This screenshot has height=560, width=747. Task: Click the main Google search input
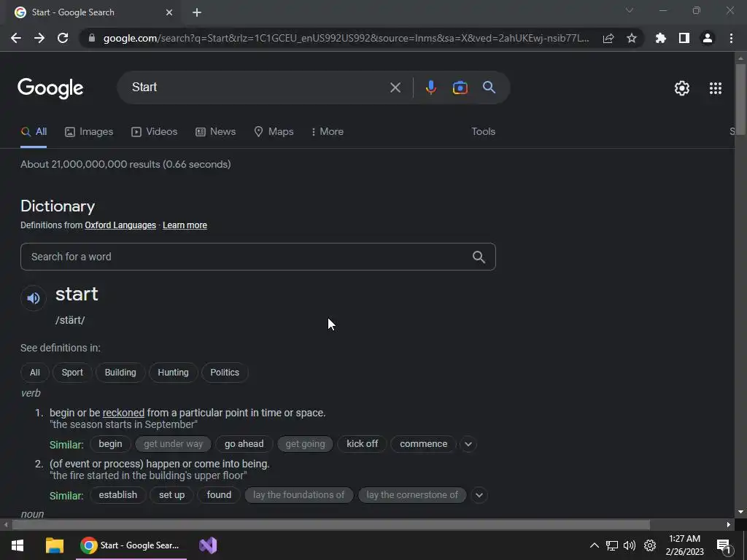[x=258, y=87]
